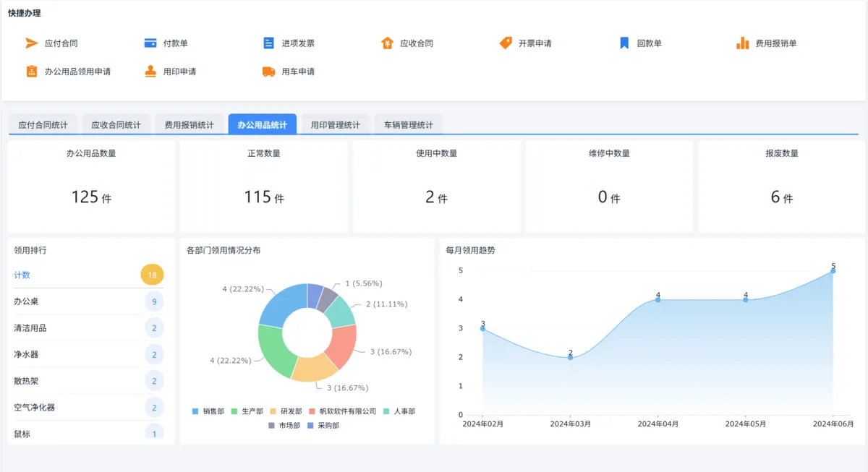Select the 鼠标 ranking row
868x472 pixels.
(89, 431)
